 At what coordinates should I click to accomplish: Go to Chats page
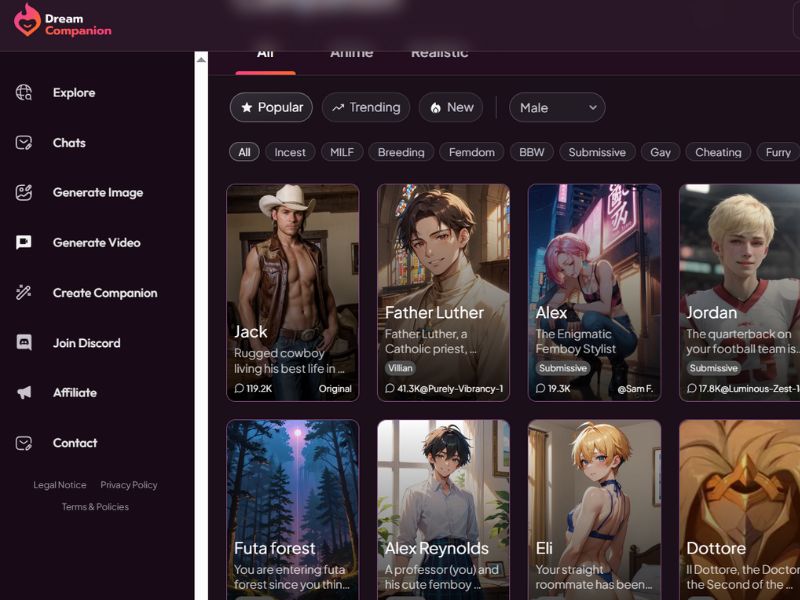[69, 142]
